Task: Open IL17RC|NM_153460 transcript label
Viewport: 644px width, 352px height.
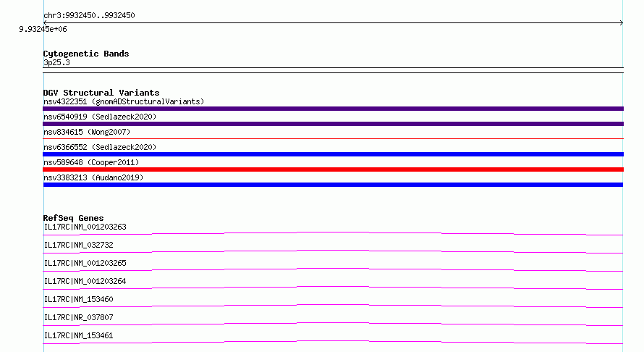Action: (78, 299)
